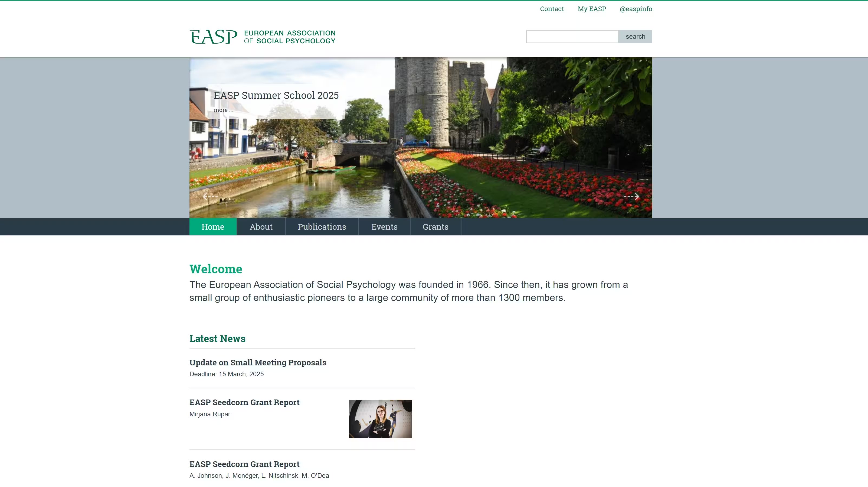
Task: Open Seedcorn Grant Report by A. Johnson et al.
Action: click(244, 464)
